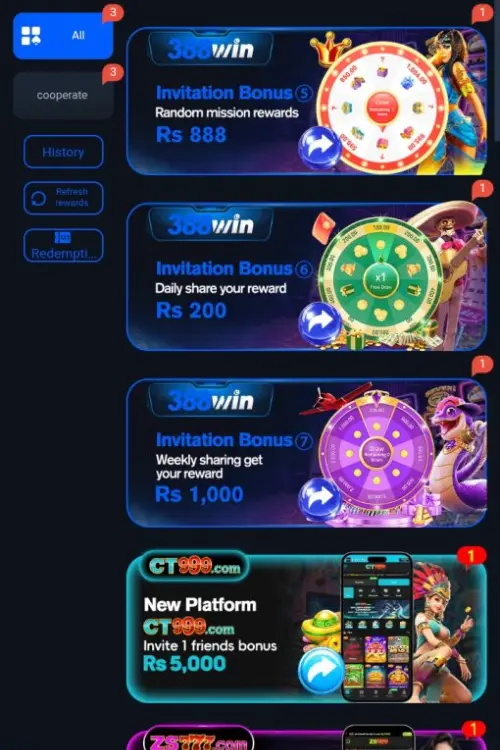The image size is (500, 750).
Task: Open the red-and-white Rs 888 spin wheel
Action: (382, 107)
